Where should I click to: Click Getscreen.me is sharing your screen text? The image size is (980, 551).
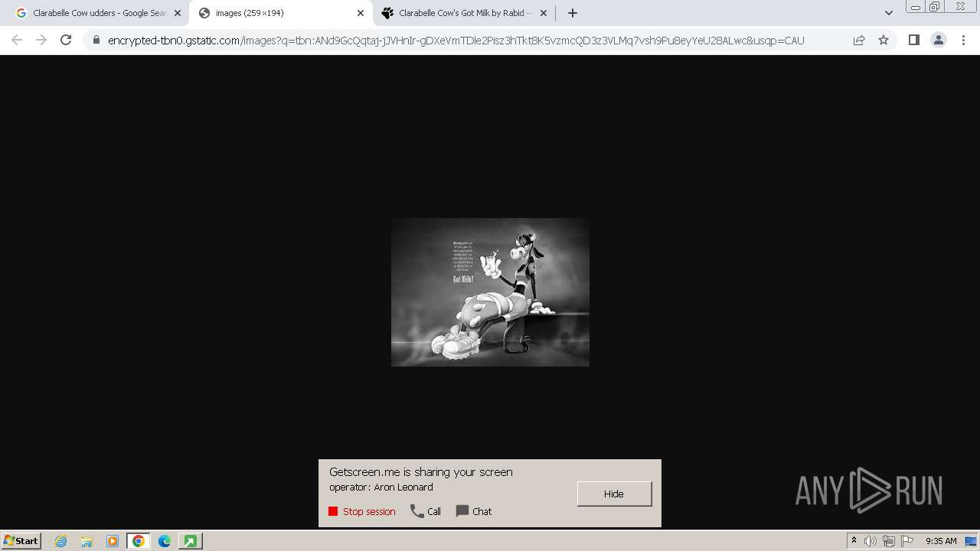click(421, 472)
